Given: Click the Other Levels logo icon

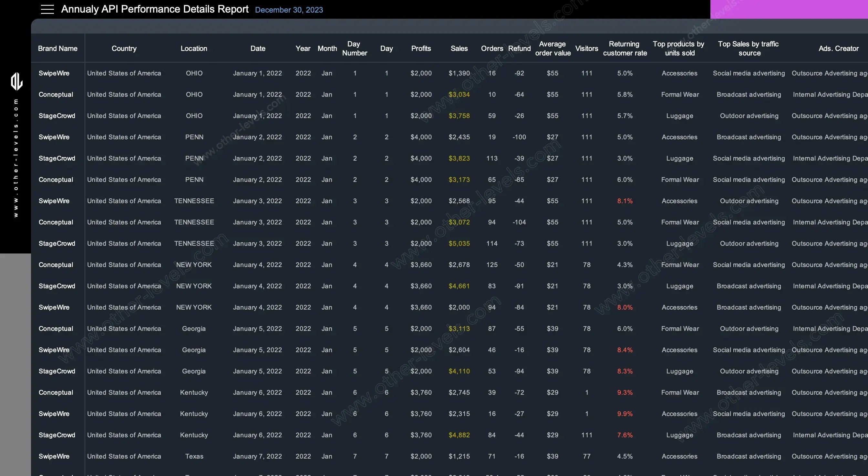Looking at the screenshot, I should [x=16, y=82].
